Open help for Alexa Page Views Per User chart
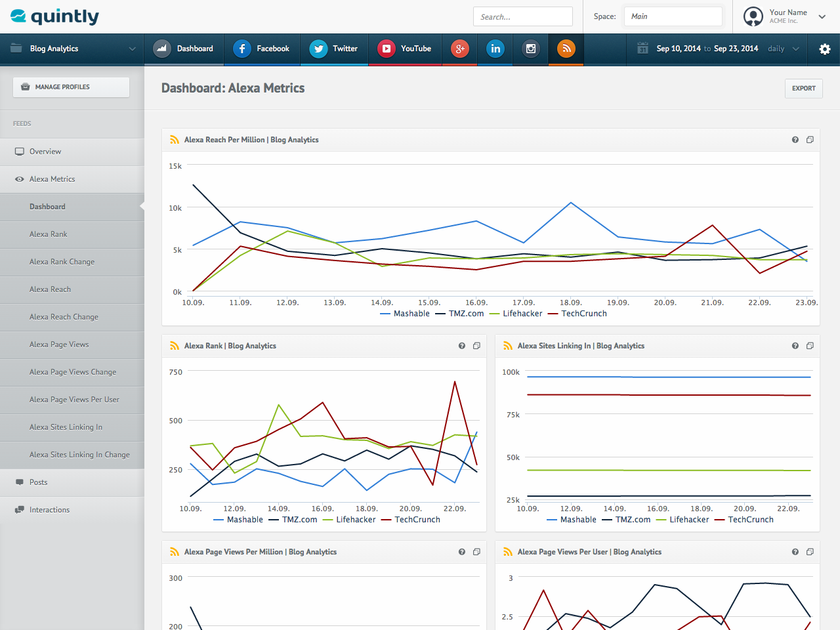 pos(795,552)
